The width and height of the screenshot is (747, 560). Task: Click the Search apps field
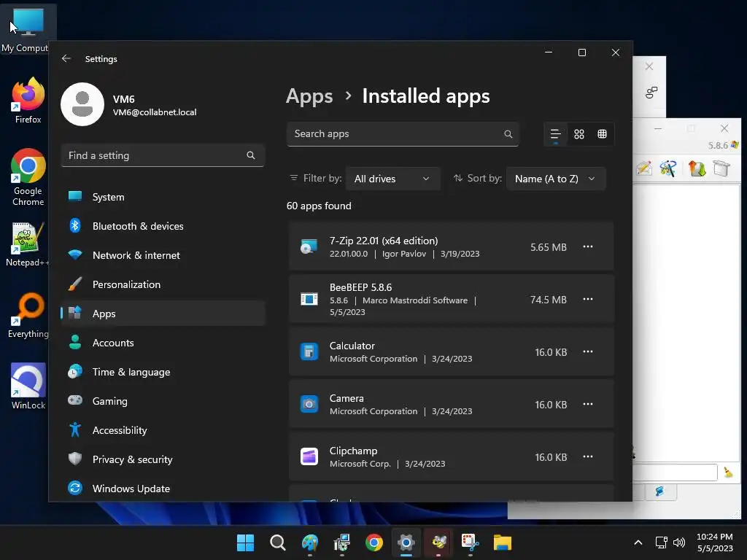pyautogui.click(x=403, y=134)
